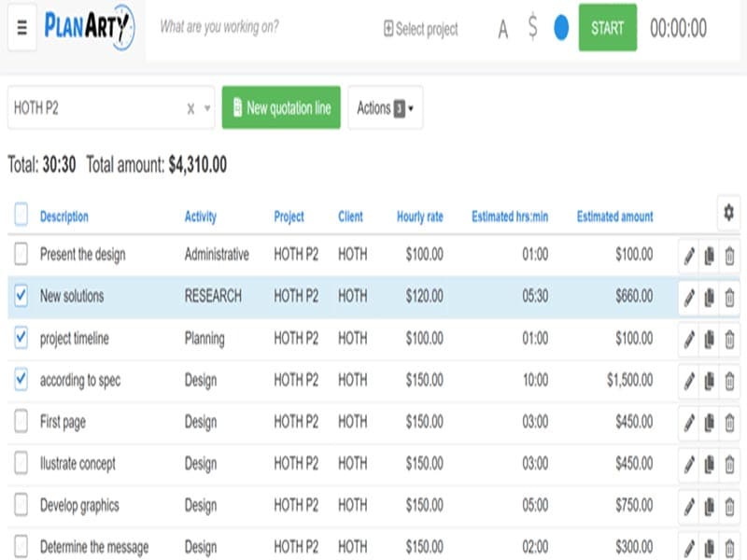Open the hamburger menu
Screen dimensions: 747x560
[21, 27]
